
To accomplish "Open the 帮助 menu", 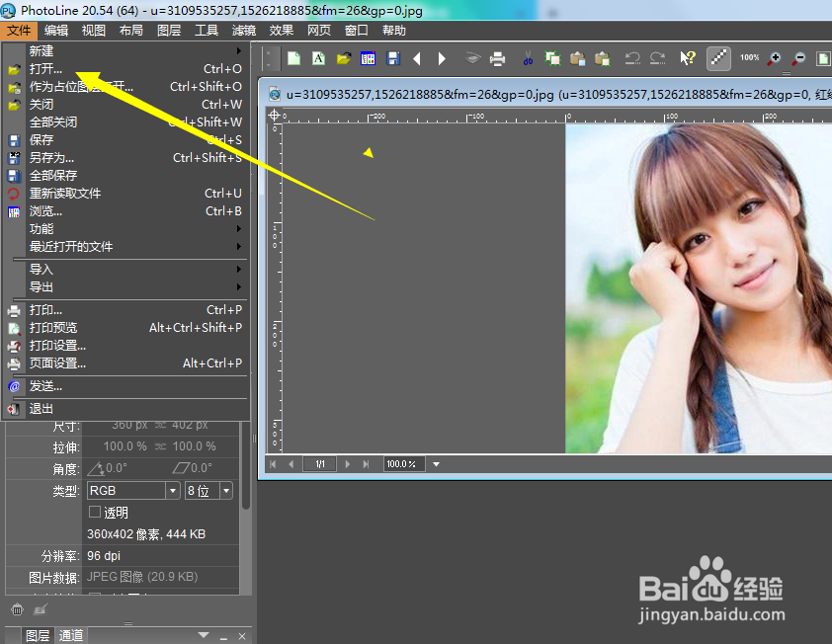I will coord(393,31).
